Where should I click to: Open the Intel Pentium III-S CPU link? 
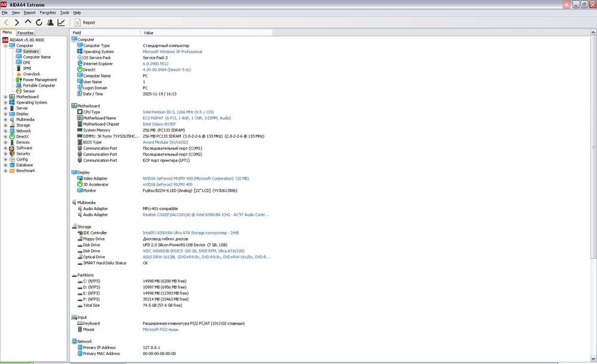pos(178,112)
